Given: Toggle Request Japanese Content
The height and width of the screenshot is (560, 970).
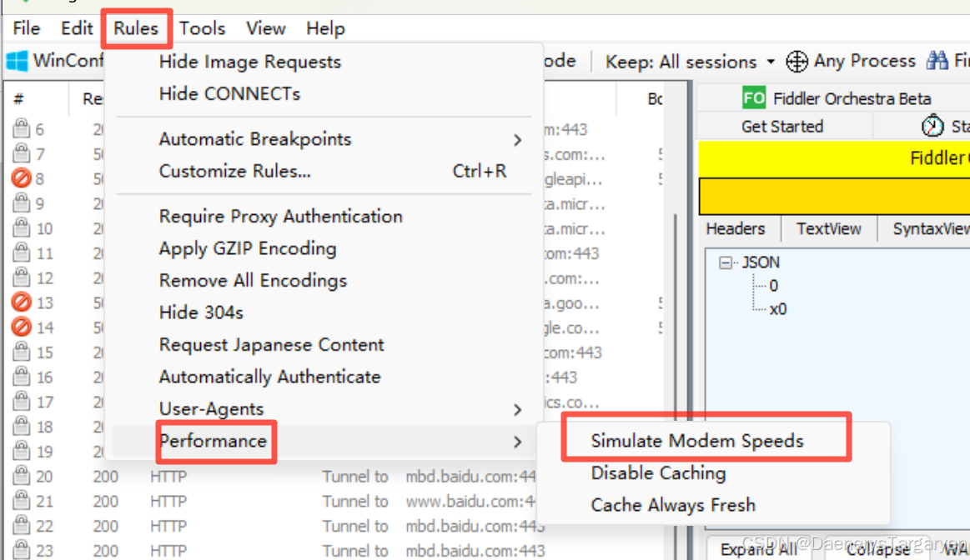Looking at the screenshot, I should tap(271, 345).
